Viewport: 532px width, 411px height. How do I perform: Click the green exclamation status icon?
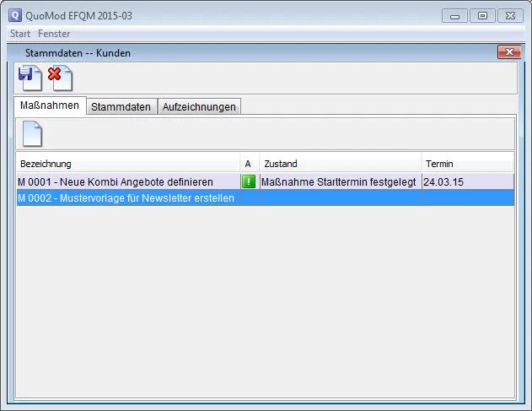coord(249,181)
